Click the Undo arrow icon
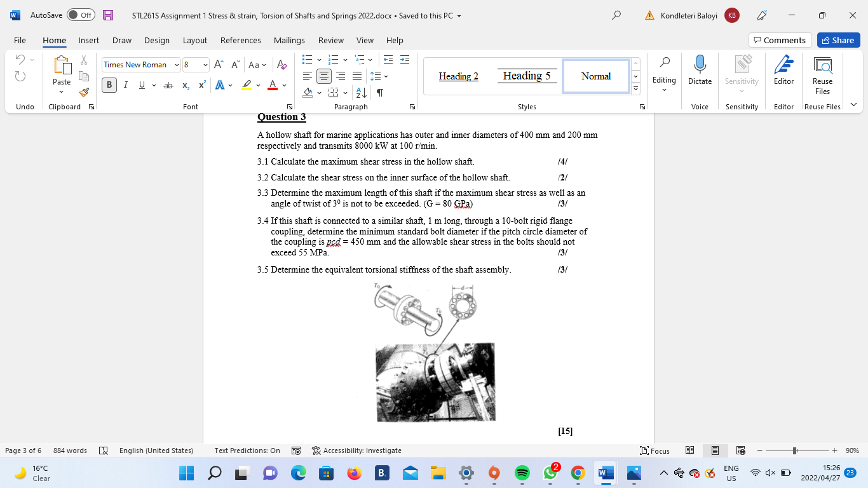Screen dimensions: 868x488 coord(20,60)
